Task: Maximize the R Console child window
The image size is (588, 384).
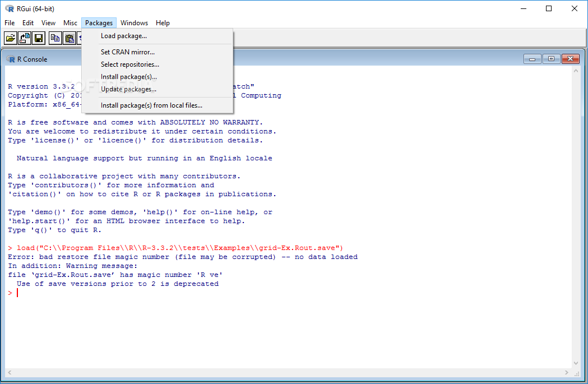Action: 551,59
